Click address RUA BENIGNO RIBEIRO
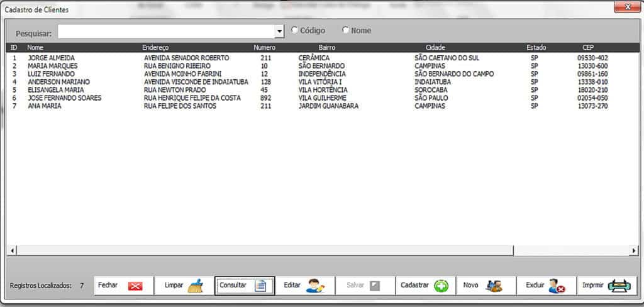The height and width of the screenshot is (307, 644). click(177, 66)
